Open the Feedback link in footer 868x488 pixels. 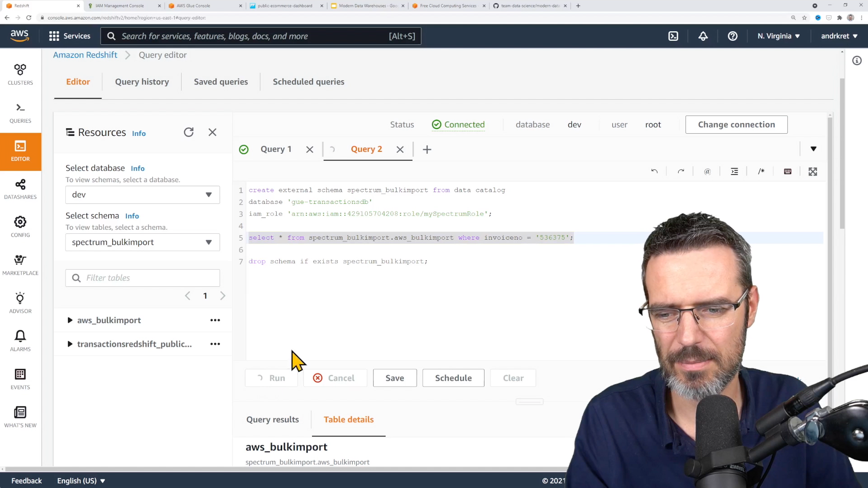pyautogui.click(x=26, y=481)
